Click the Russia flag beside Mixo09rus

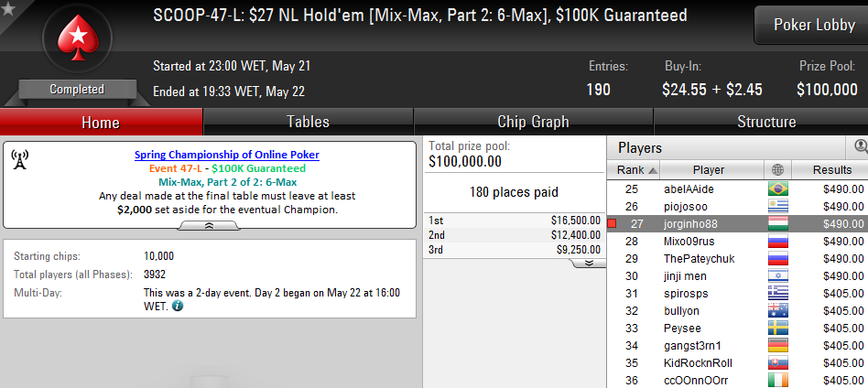coord(777,242)
